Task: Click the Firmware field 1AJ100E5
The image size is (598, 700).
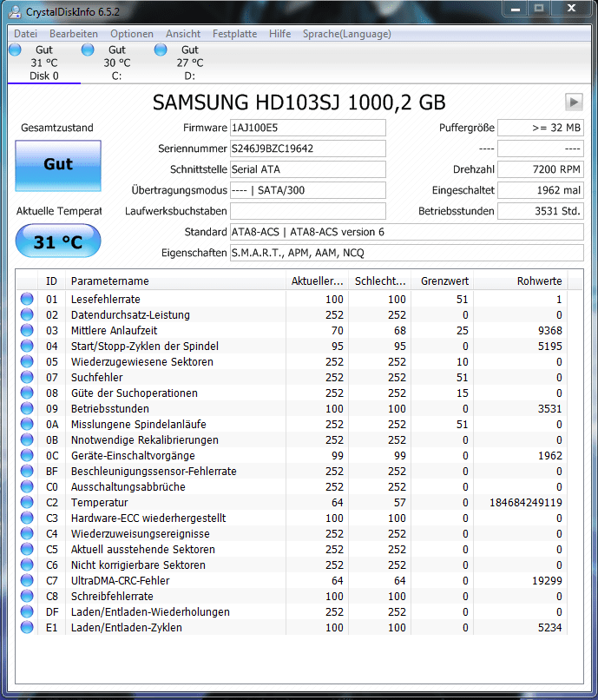Action: 308,128
